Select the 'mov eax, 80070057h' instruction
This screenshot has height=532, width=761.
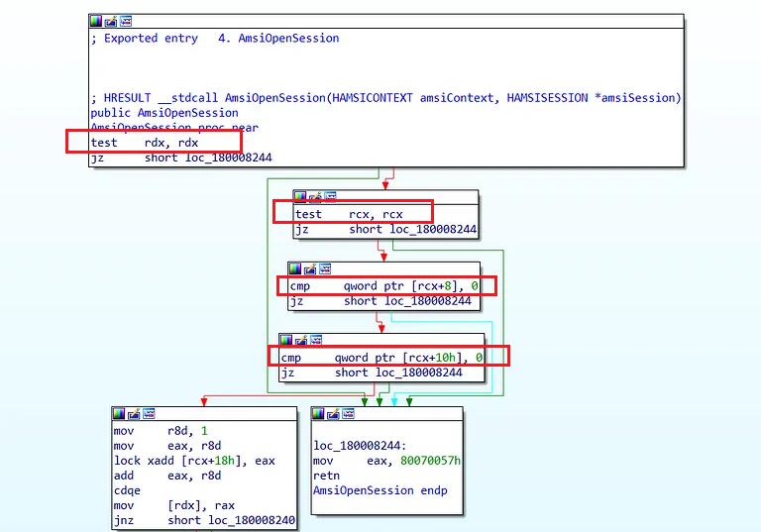click(386, 461)
